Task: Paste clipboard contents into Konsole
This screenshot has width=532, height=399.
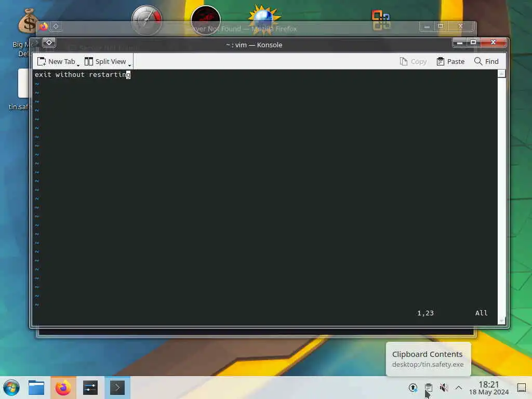Action: (x=450, y=61)
